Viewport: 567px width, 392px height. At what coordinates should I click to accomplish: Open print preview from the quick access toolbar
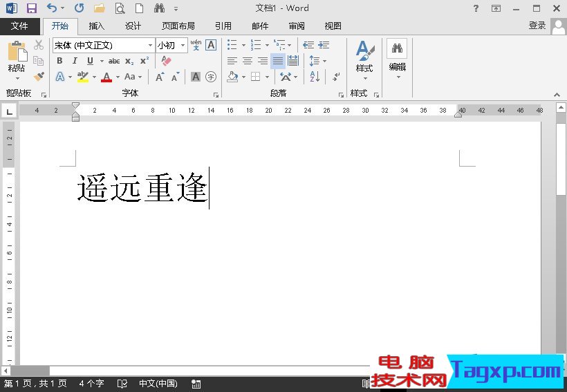(x=120, y=8)
